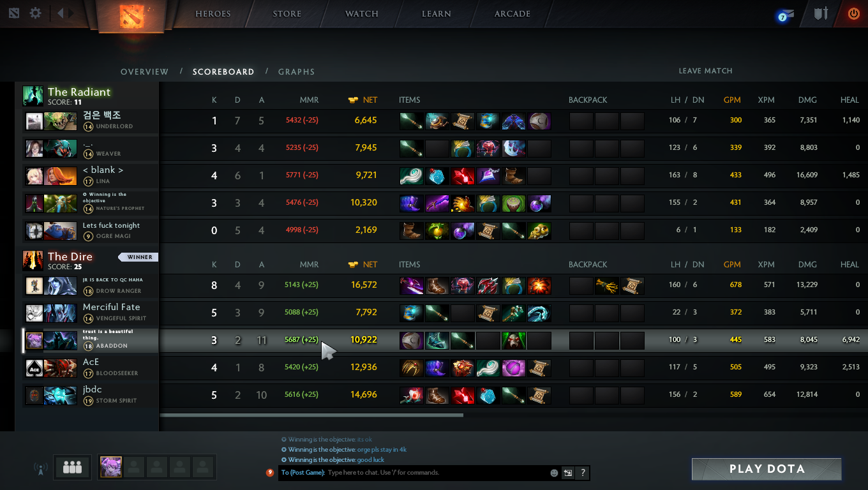Click the red power quit icon
Viewport: 868px width, 490px height.
(853, 13)
